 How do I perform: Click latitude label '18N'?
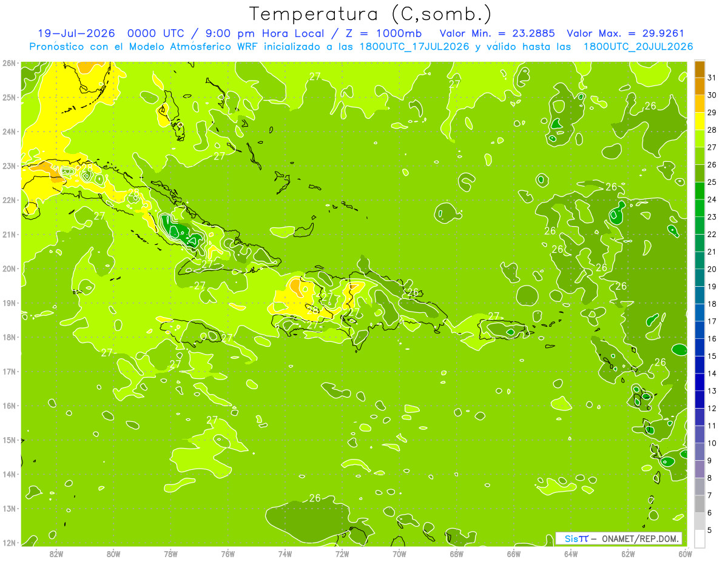(x=9, y=337)
